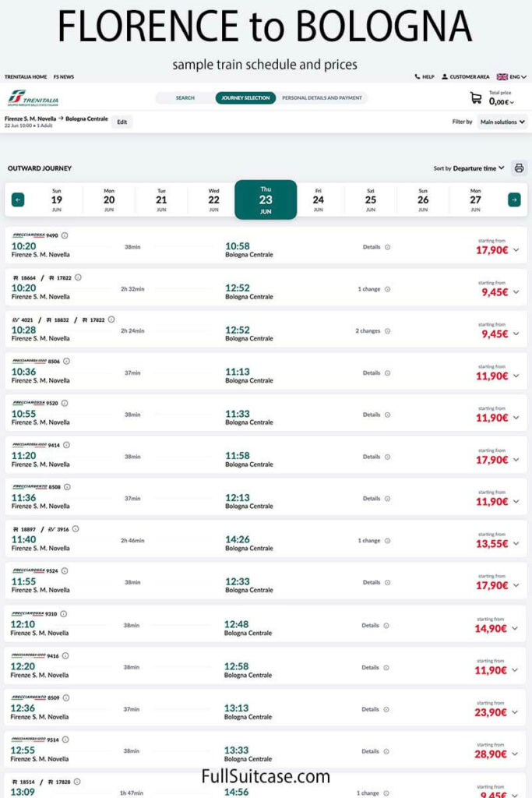Click the Edit search button
532x798 pixels.
pos(121,122)
